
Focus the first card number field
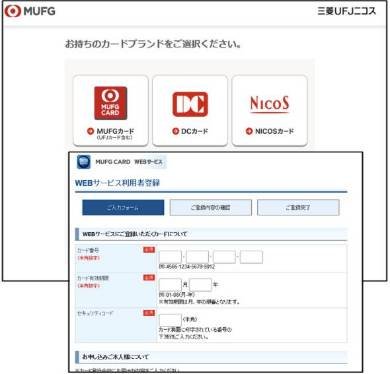pyautogui.click(x=170, y=257)
